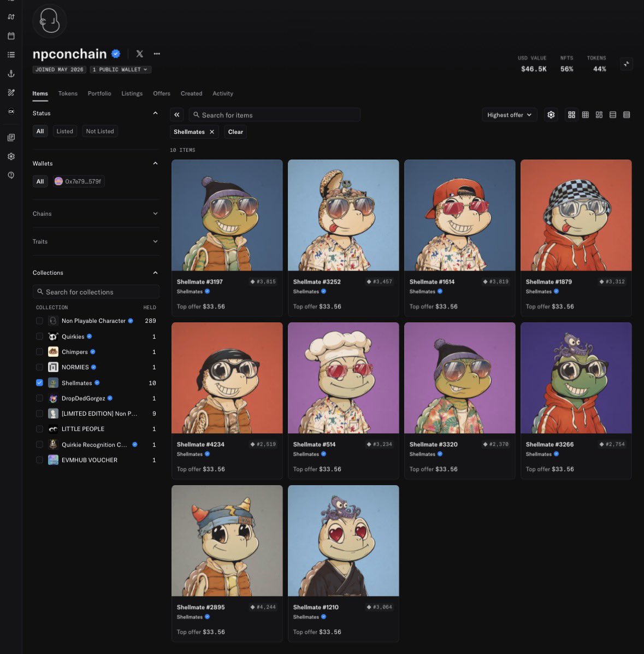The width and height of the screenshot is (644, 654).
Task: Switch to the Tokens tab
Action: pyautogui.click(x=68, y=93)
